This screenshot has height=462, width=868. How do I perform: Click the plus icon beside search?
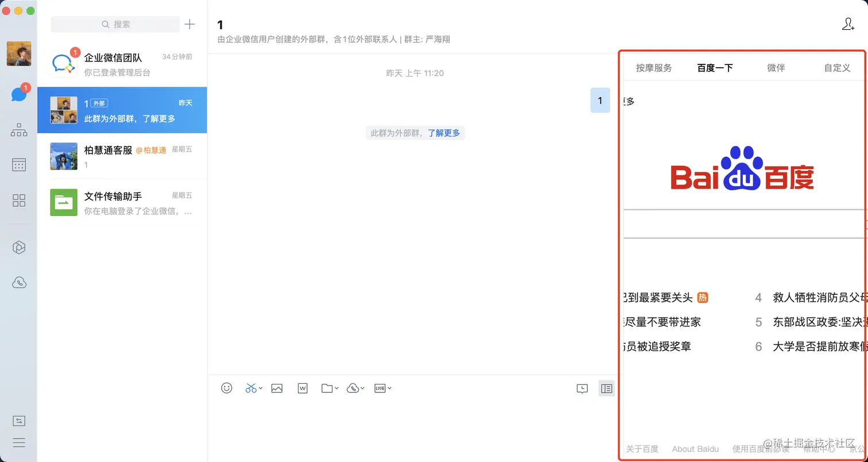190,24
